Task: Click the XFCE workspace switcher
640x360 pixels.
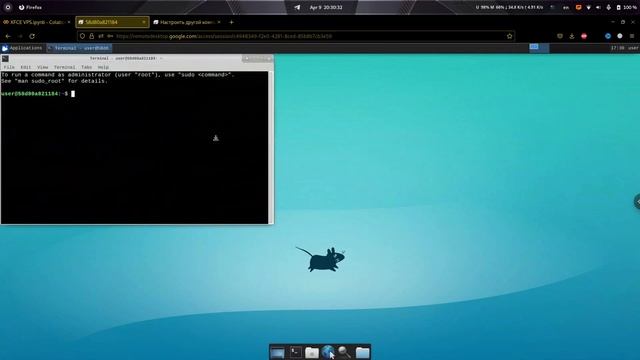Action: click(x=539, y=48)
